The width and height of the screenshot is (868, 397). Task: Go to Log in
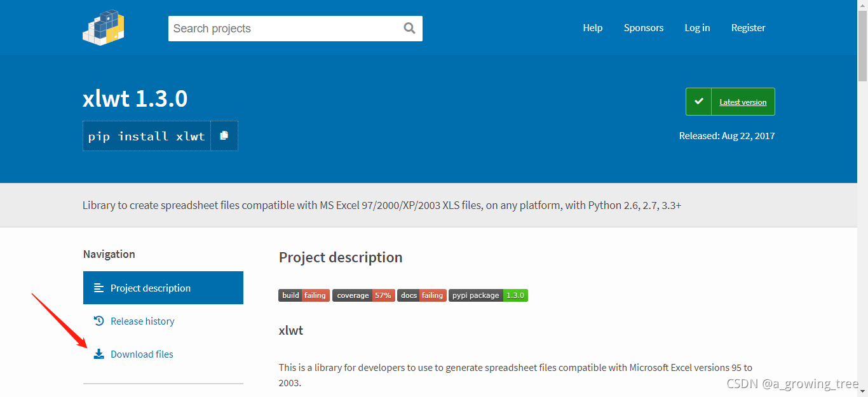[697, 28]
